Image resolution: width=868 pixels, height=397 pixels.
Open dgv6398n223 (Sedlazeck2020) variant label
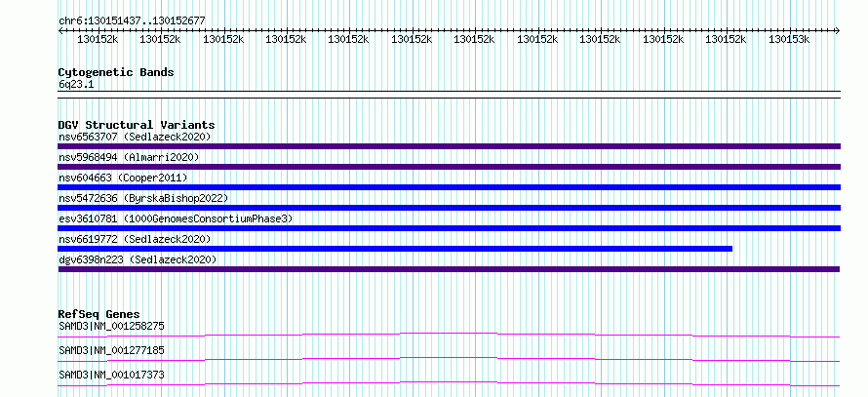(x=138, y=259)
